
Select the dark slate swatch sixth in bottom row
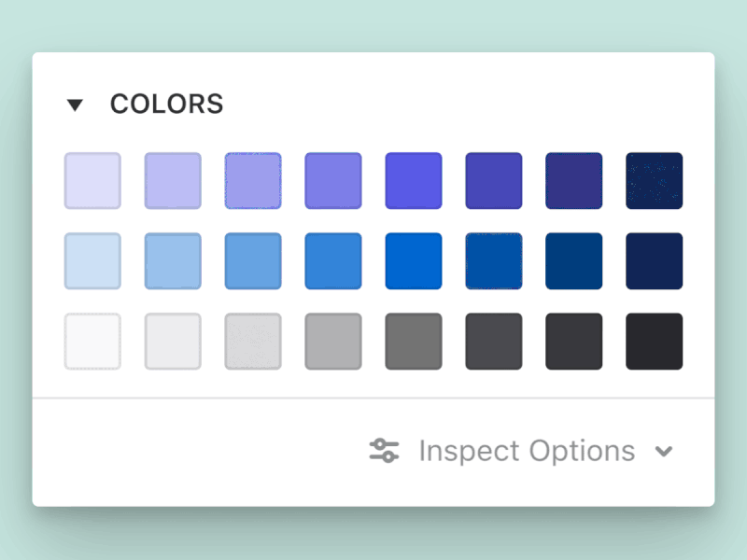(494, 341)
